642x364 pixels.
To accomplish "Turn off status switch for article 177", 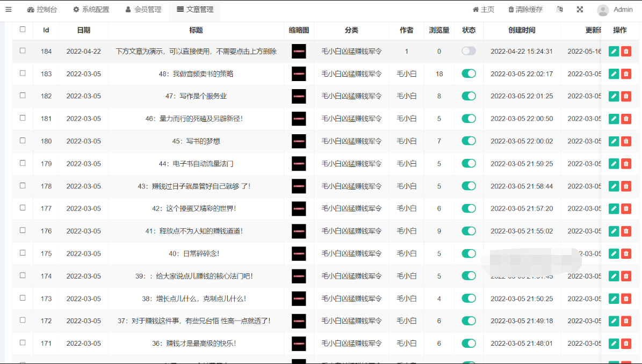I will [x=468, y=208].
